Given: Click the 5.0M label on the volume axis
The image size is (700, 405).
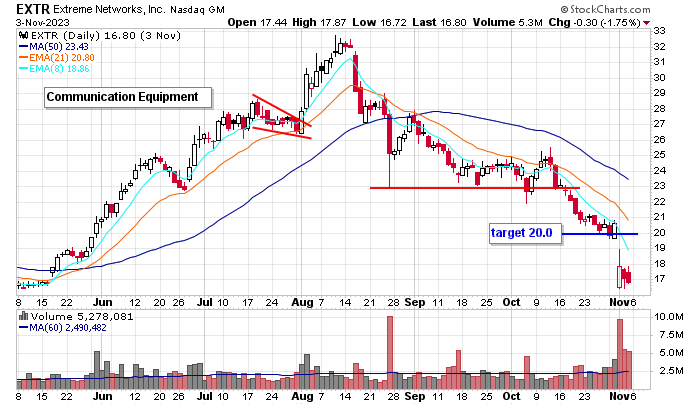Looking at the screenshot, I should tap(671, 353).
